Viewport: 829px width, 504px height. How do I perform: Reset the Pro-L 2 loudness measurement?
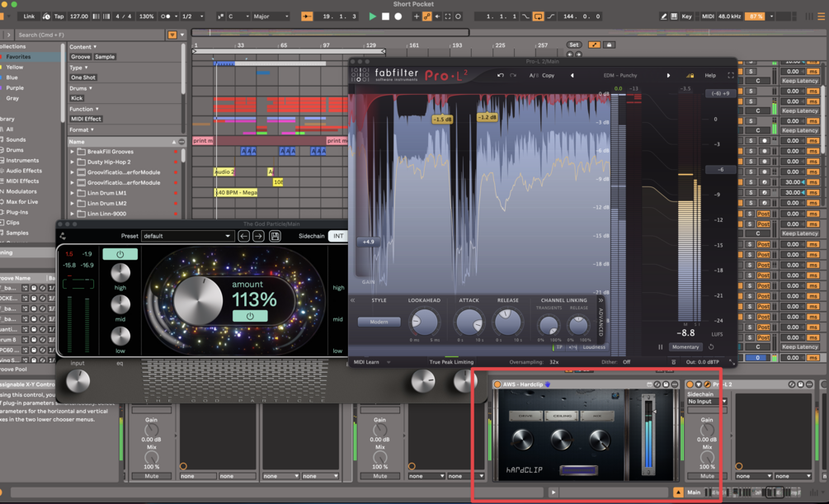click(x=711, y=347)
